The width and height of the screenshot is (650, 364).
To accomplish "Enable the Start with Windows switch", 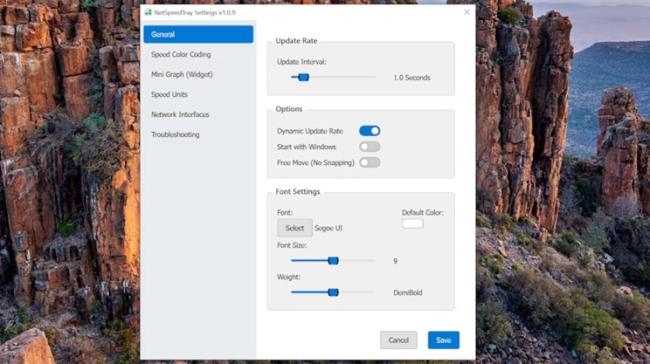I will coord(370,147).
